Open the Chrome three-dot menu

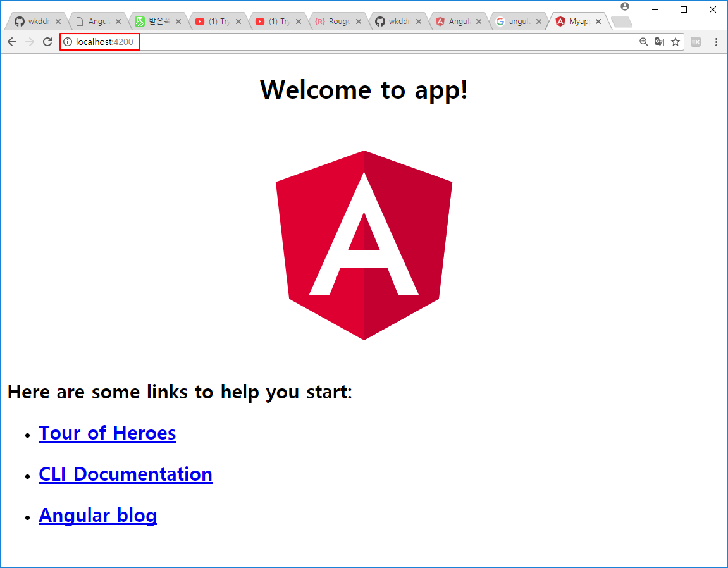pos(717,42)
